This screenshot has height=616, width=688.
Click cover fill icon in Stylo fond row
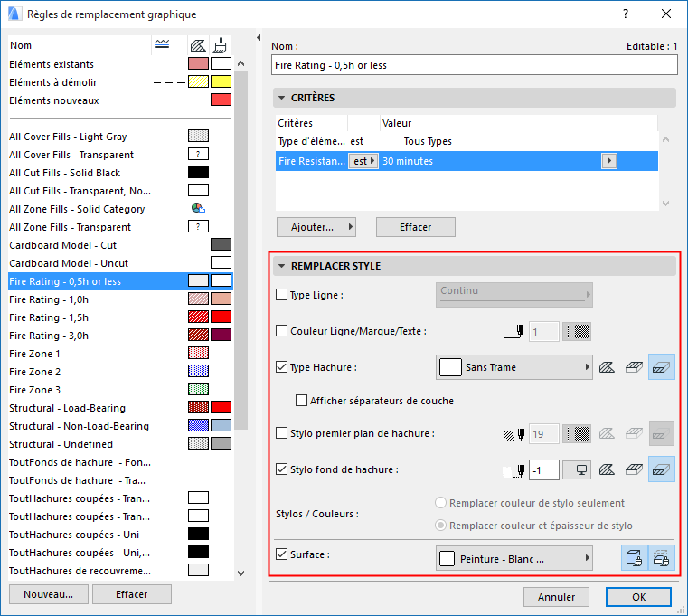tap(634, 469)
